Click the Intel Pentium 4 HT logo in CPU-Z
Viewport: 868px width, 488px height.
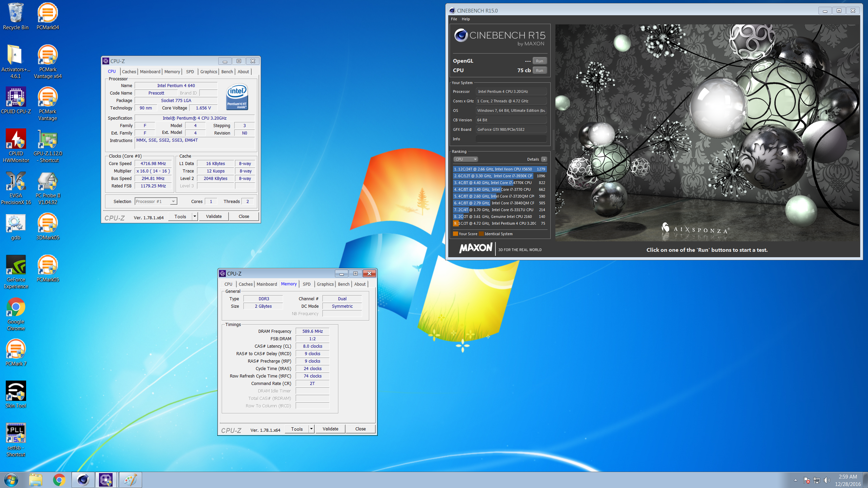coord(237,97)
